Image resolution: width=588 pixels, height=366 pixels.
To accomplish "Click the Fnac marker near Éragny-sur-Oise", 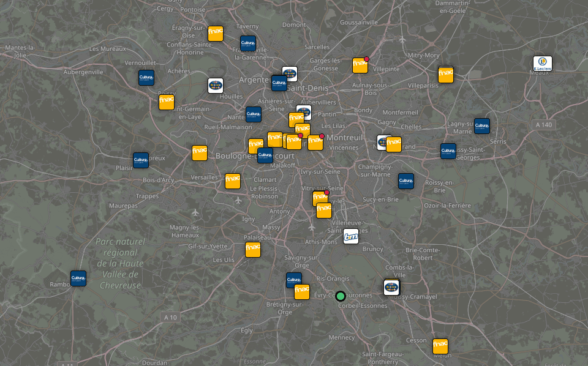I will point(216,34).
